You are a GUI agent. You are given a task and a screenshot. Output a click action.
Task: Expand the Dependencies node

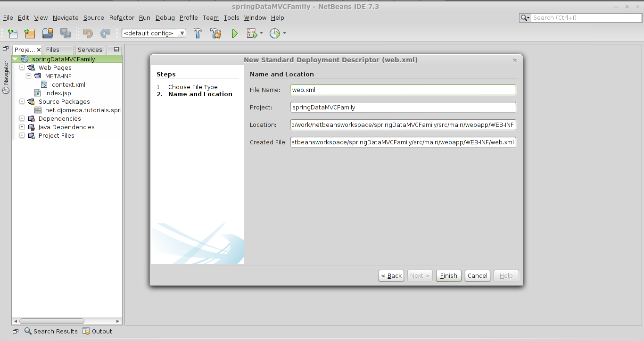click(22, 118)
